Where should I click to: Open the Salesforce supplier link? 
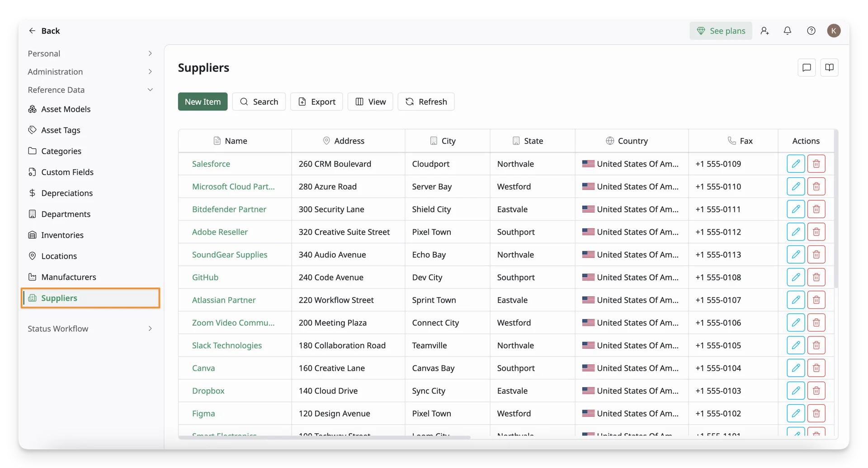pyautogui.click(x=211, y=164)
